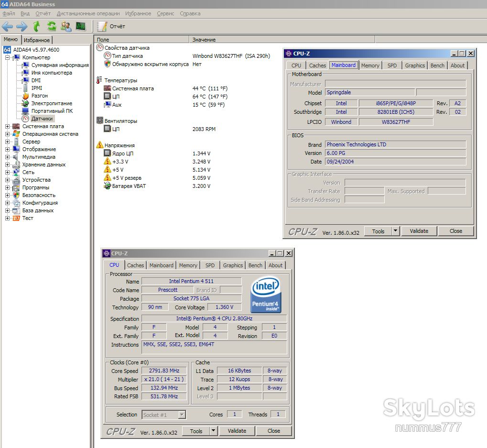Select Суммарная информация in the tree
This screenshot has width=487, height=448.
pos(60,65)
